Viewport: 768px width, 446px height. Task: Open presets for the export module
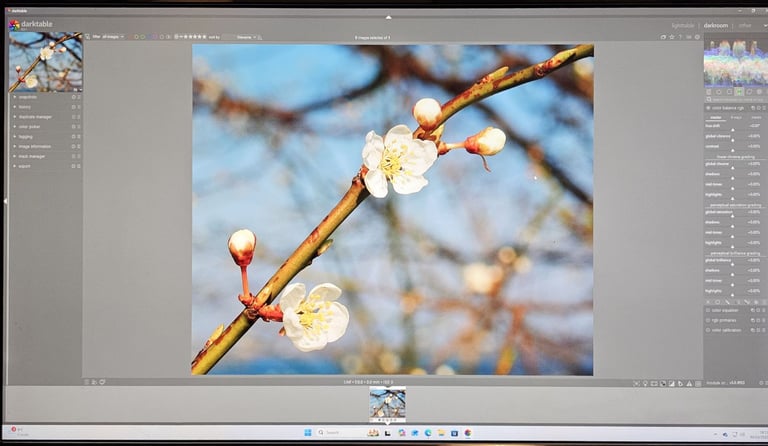click(x=79, y=166)
